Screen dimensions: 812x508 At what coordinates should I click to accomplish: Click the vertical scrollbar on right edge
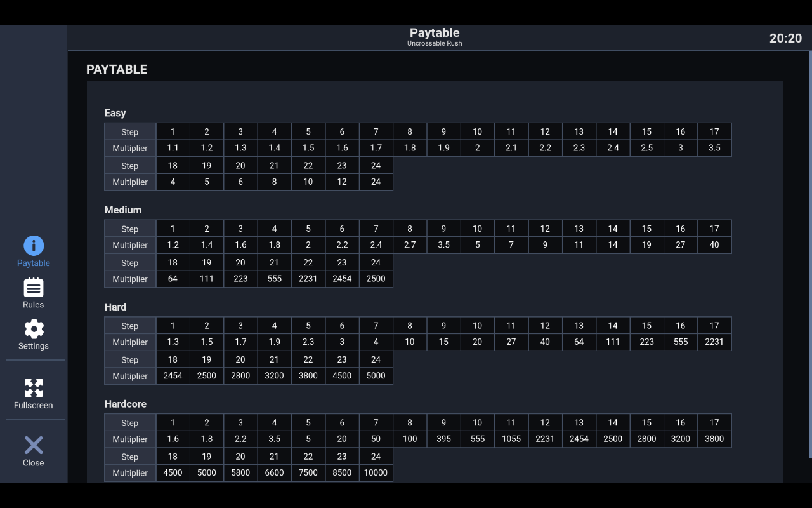point(810,254)
